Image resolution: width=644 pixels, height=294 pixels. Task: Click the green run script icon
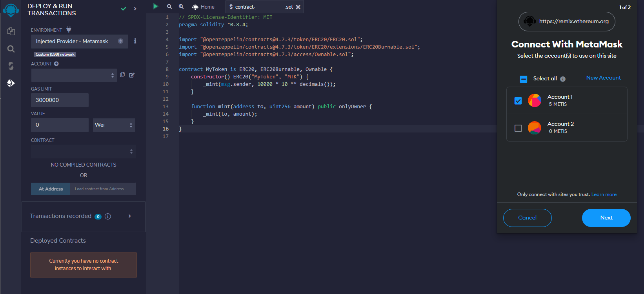tap(156, 7)
